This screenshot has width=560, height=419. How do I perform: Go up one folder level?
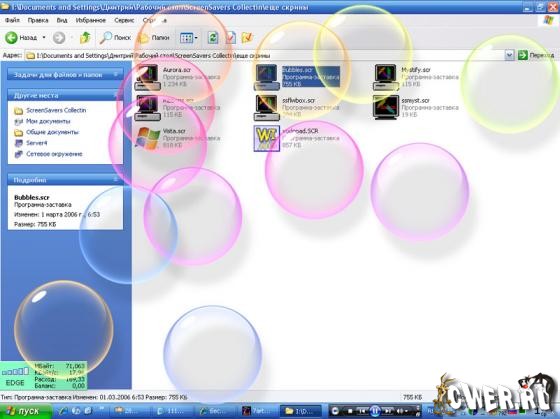click(85, 38)
